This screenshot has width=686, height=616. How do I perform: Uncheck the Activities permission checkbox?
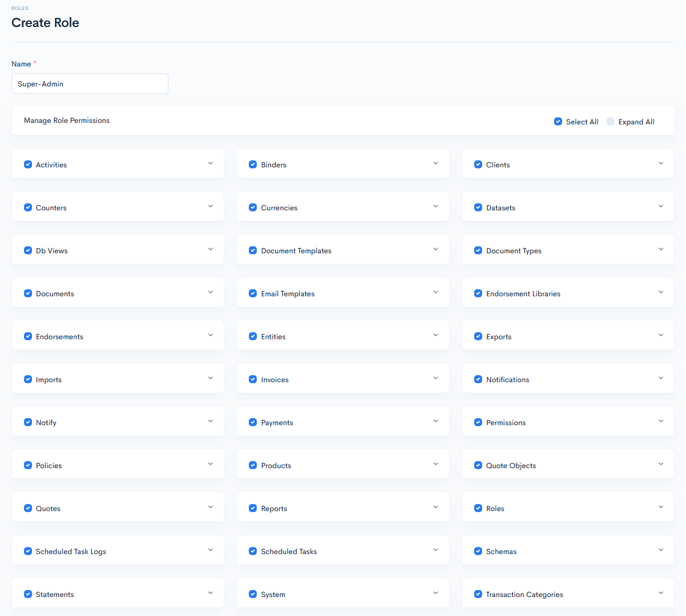coord(28,164)
